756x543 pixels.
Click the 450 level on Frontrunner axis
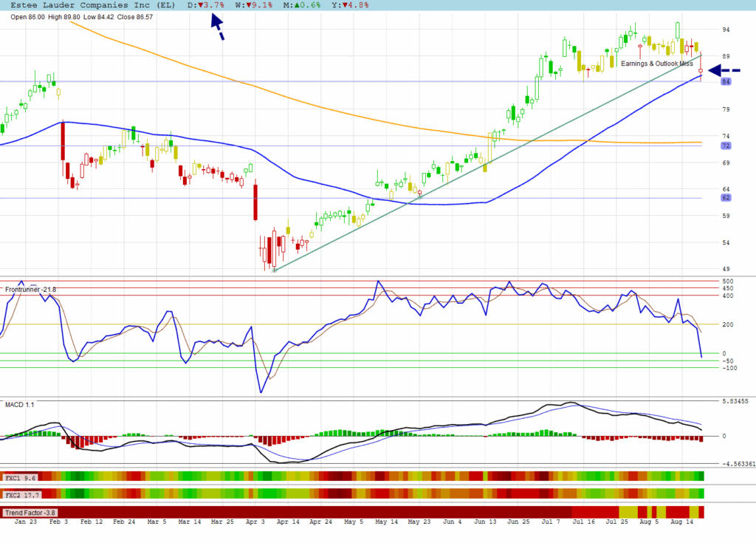[727, 289]
